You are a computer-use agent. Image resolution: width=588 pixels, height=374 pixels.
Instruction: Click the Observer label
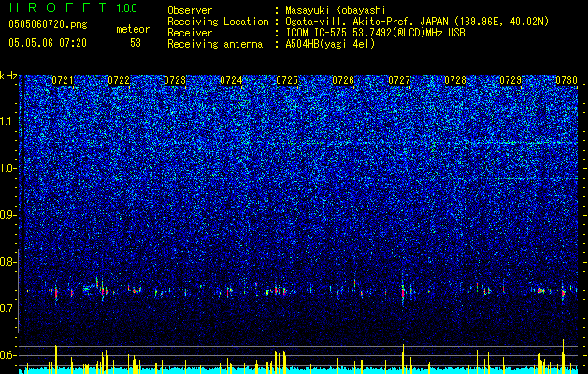coord(190,10)
